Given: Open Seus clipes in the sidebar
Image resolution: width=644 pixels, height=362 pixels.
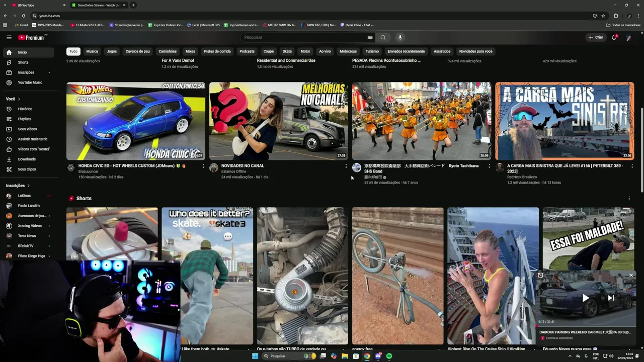Looking at the screenshot, I should [x=28, y=169].
